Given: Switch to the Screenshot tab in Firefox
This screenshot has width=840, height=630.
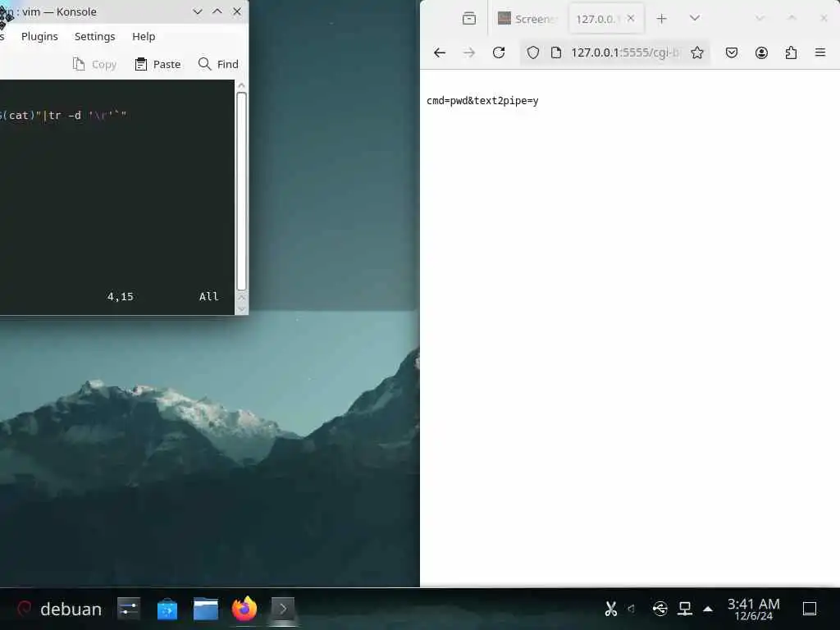Looking at the screenshot, I should pos(527,19).
